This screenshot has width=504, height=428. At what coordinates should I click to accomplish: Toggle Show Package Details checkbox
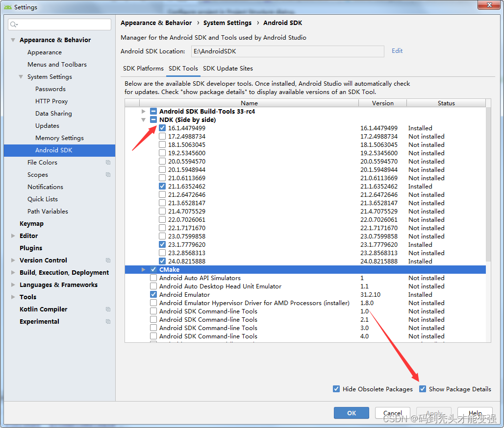click(423, 389)
